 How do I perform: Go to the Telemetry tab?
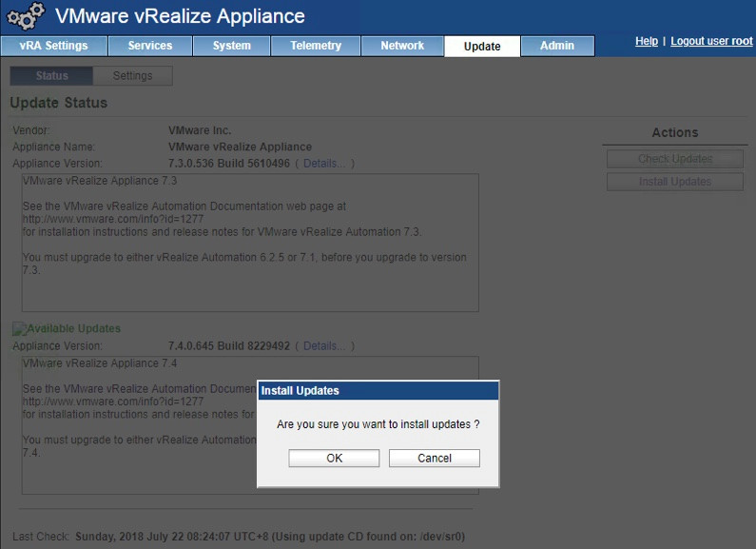click(316, 46)
